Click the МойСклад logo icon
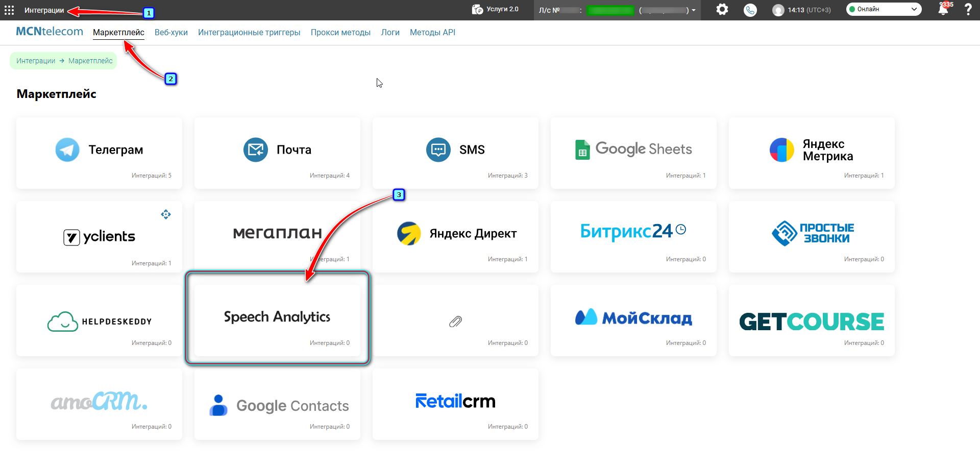980x469 pixels. click(586, 317)
